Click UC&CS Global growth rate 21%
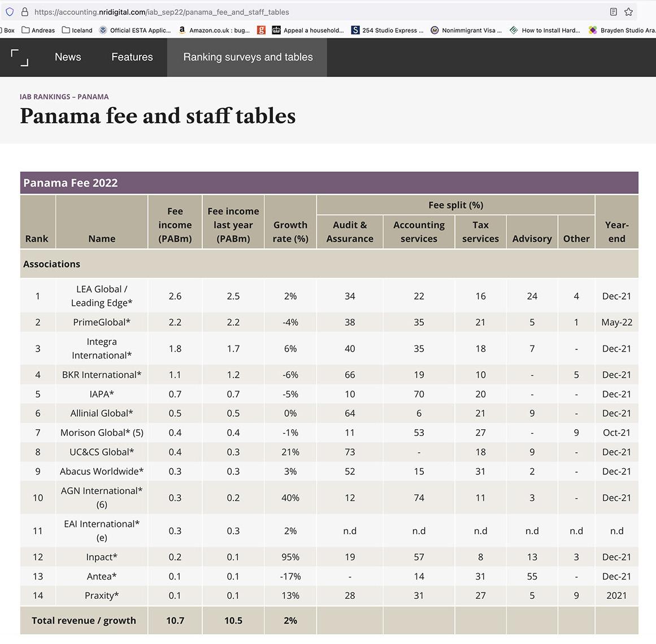 click(290, 452)
